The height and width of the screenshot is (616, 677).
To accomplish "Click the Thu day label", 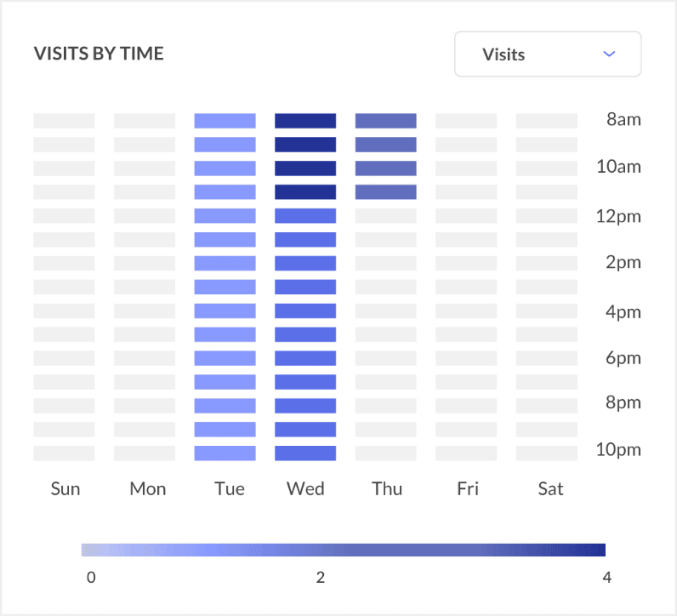I will coord(387,489).
